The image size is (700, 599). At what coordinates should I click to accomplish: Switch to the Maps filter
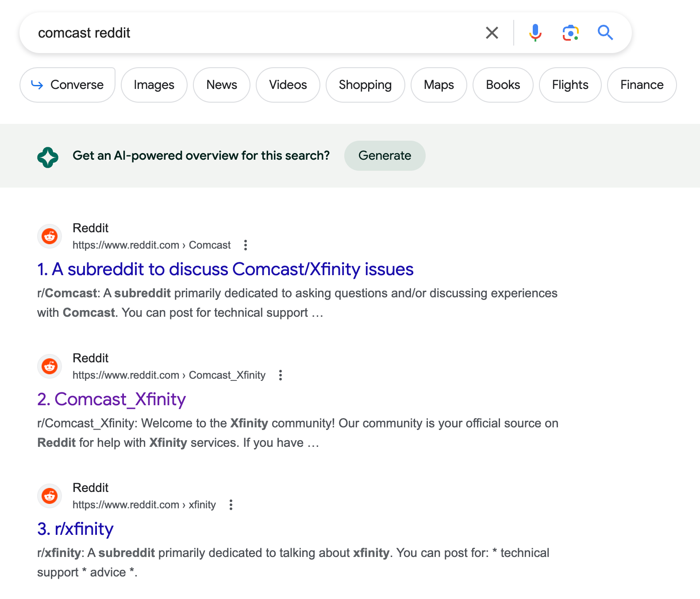[x=439, y=85]
